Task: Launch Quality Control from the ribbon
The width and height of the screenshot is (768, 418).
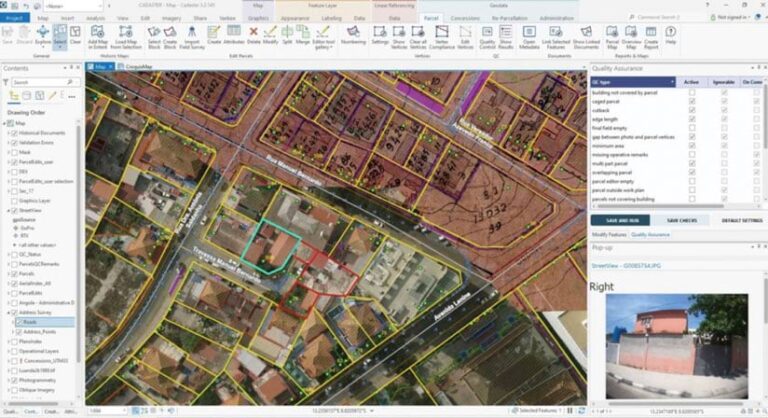Action: coord(487,37)
